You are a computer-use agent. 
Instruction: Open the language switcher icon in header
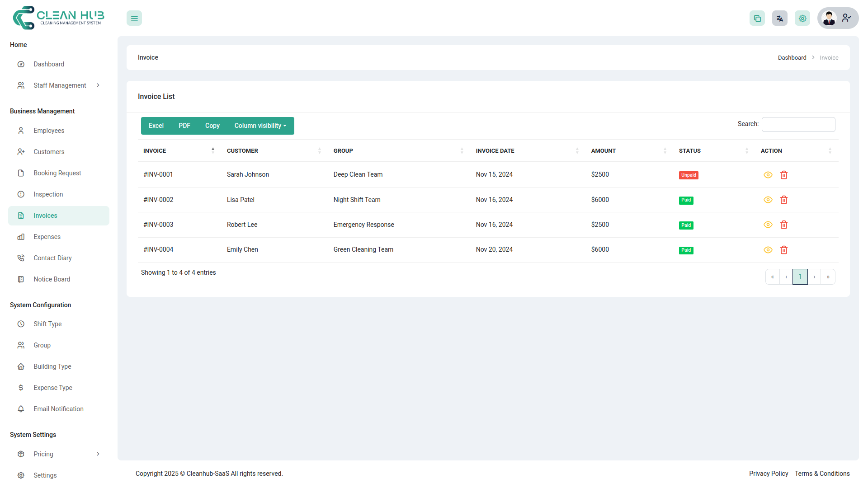tap(779, 18)
